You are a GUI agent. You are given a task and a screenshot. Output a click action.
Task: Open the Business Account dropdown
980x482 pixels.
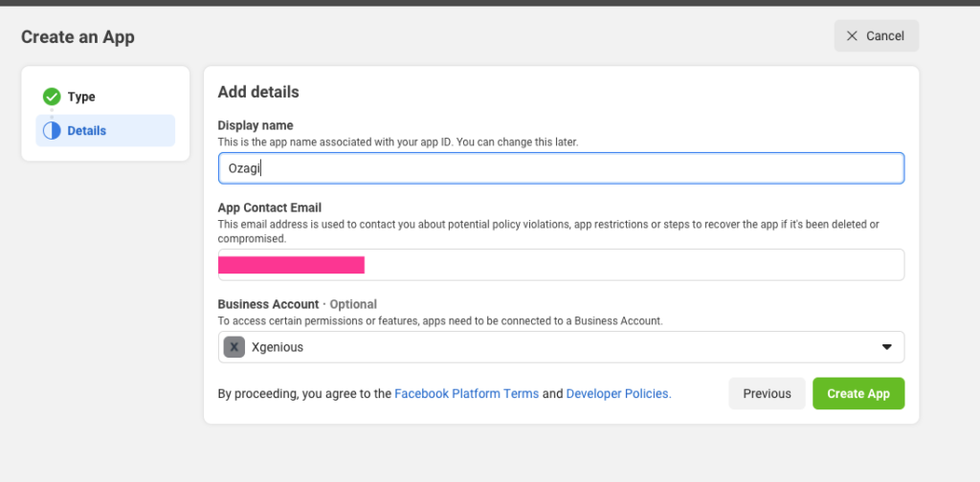coord(561,347)
